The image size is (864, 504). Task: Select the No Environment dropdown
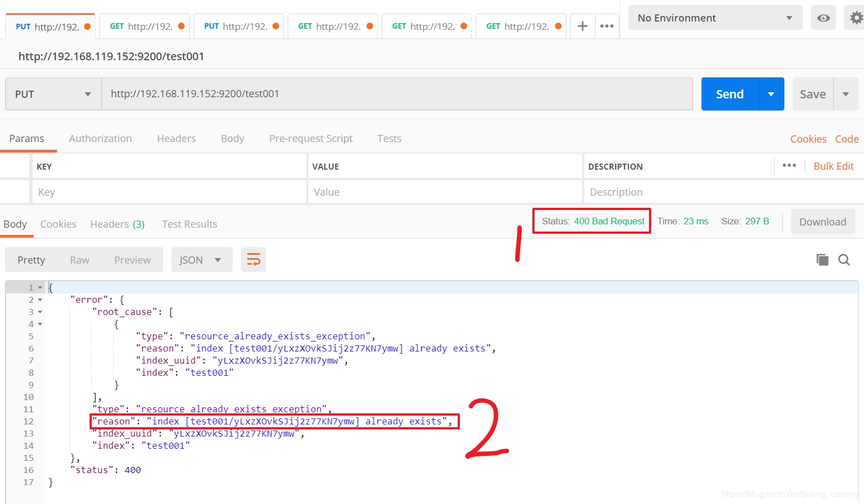pos(715,18)
